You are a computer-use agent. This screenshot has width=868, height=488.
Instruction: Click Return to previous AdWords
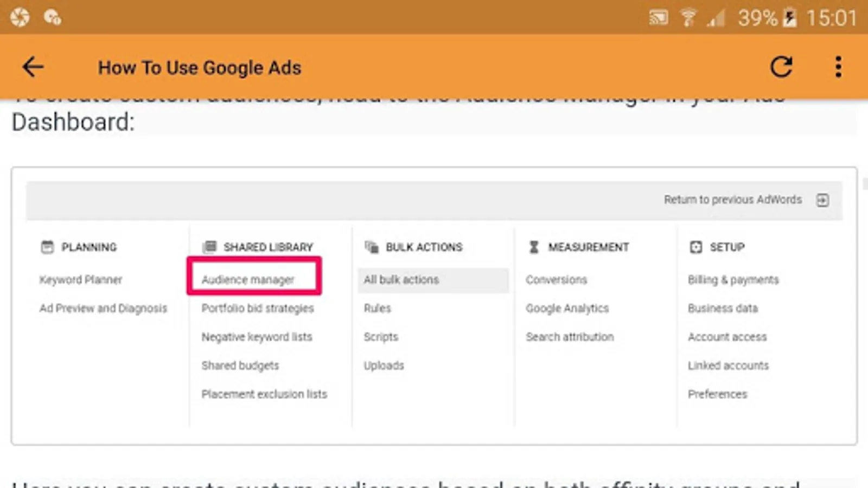click(x=733, y=200)
